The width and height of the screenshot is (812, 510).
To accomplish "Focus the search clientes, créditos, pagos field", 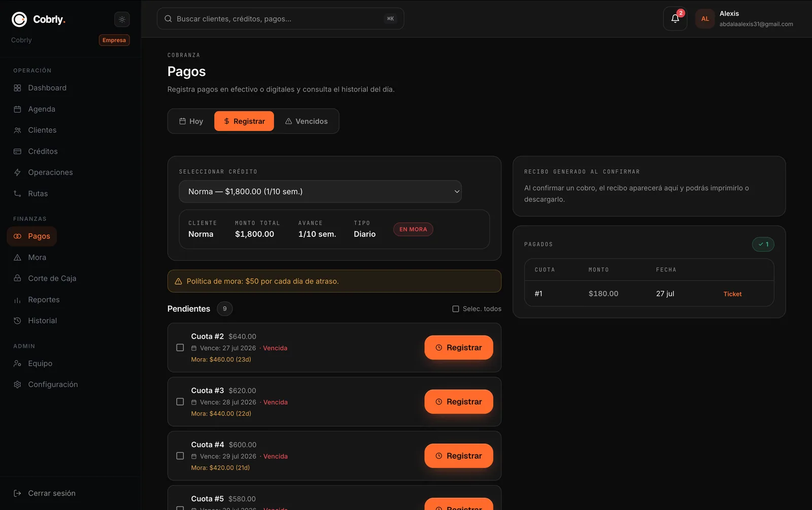I will click(281, 19).
